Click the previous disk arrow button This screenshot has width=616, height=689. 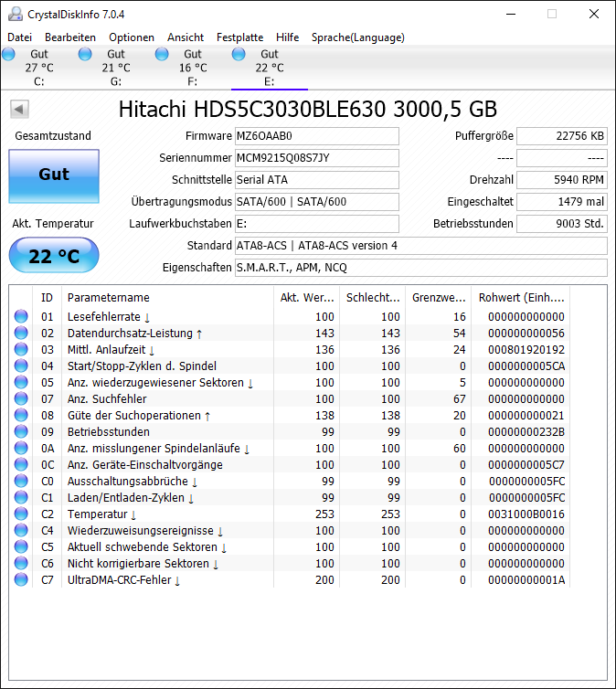[19, 109]
